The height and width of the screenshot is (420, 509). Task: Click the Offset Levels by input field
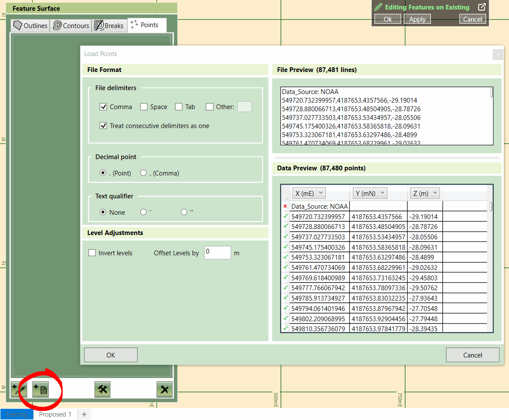[x=217, y=253]
